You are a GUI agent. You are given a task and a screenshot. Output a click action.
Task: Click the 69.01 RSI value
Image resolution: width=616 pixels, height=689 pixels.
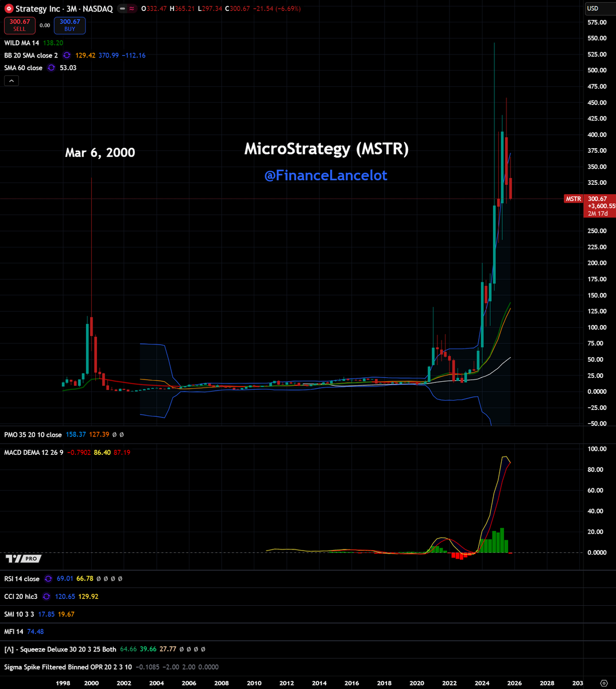(x=65, y=579)
